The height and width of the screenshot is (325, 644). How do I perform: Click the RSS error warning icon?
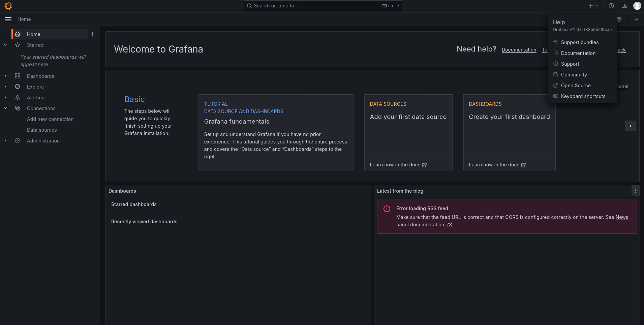tap(387, 209)
